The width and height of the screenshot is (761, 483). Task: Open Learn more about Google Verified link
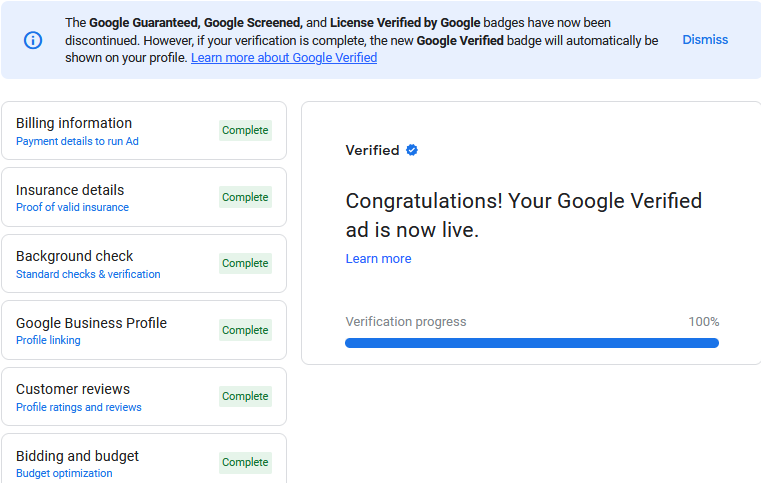[284, 58]
